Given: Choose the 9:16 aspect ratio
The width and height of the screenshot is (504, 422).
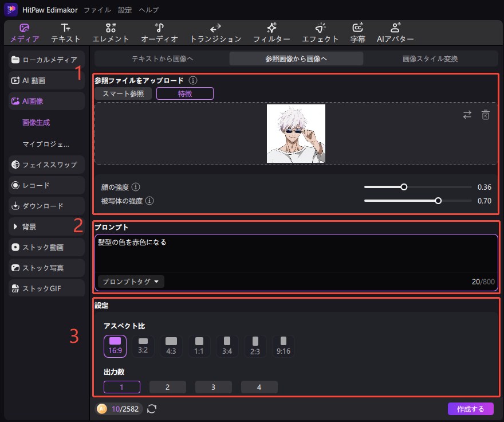Looking at the screenshot, I should [283, 346].
